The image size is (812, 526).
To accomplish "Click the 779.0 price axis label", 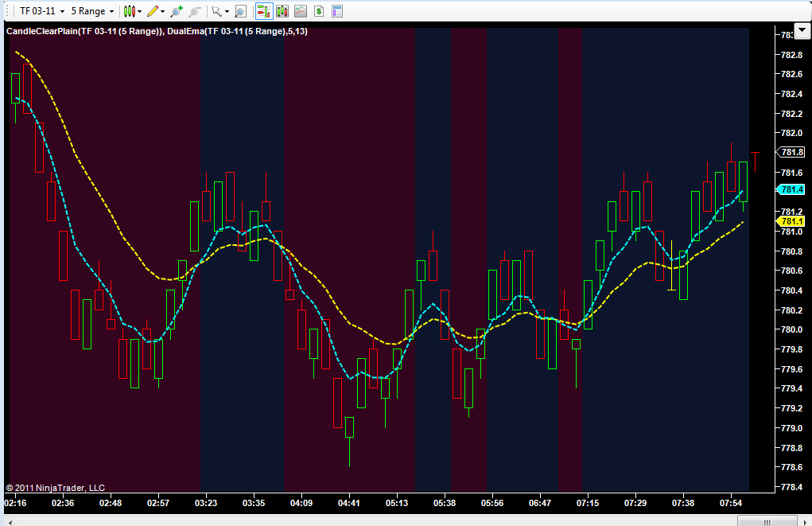I will 791,427.
